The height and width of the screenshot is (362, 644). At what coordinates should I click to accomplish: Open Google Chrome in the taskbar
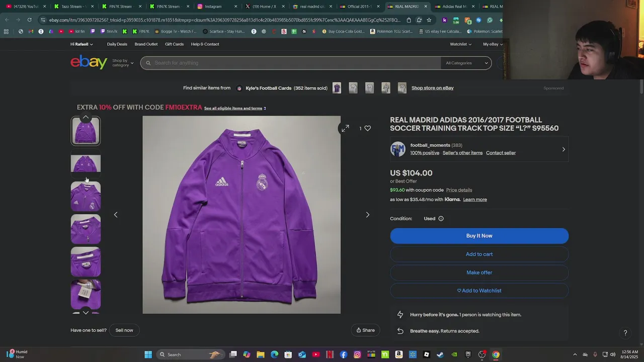coord(496,354)
